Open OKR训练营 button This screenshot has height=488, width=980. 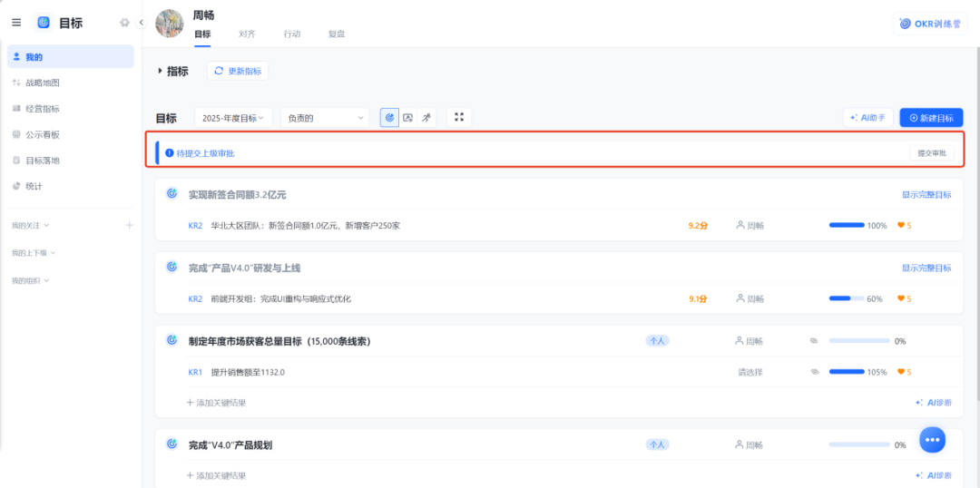click(x=930, y=24)
